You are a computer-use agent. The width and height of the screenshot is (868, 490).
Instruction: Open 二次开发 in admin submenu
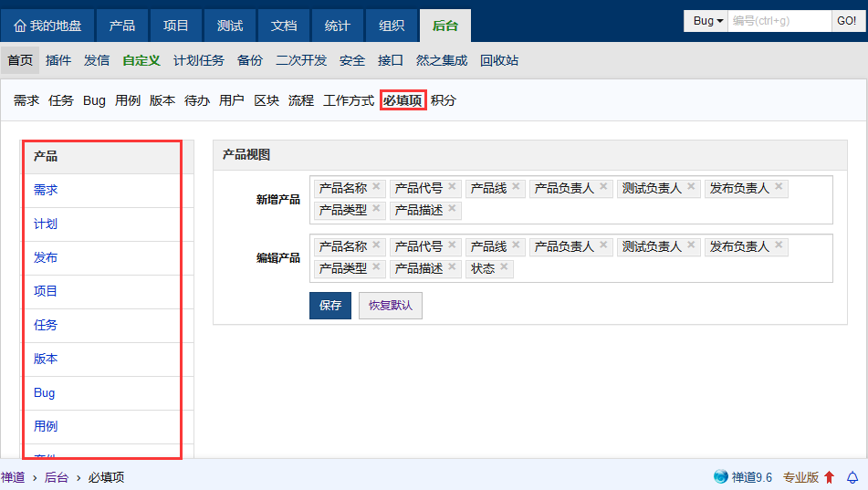(x=301, y=60)
